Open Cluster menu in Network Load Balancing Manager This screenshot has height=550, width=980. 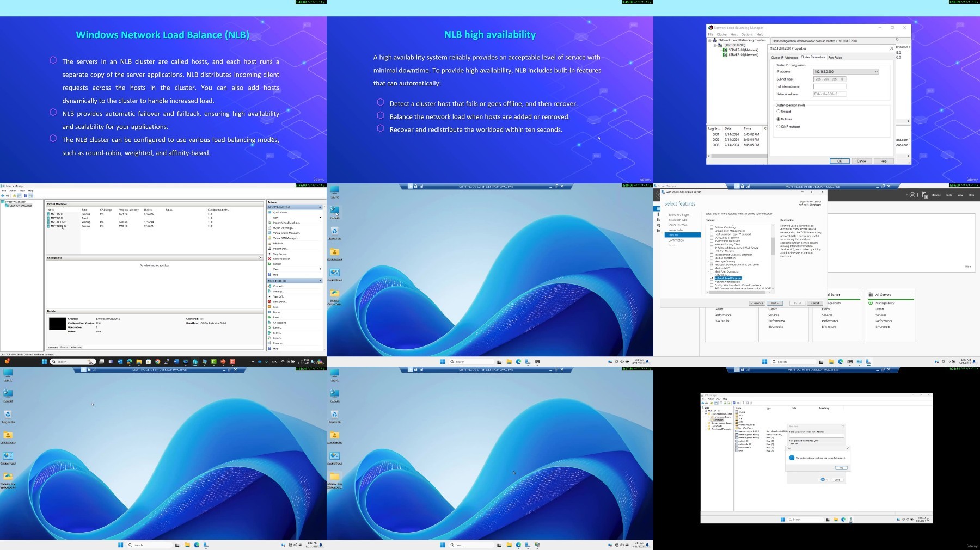(x=722, y=34)
